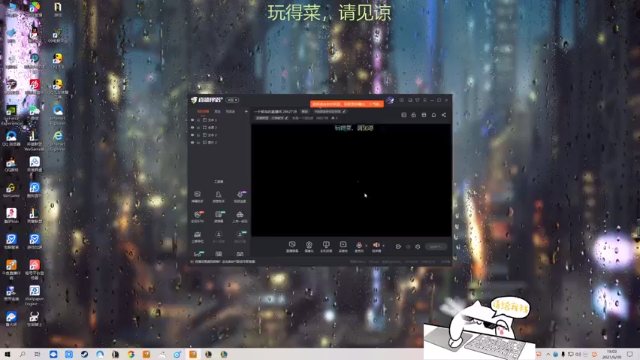Click the start live button at bottom right
This screenshot has height=360, width=640.
tap(436, 247)
